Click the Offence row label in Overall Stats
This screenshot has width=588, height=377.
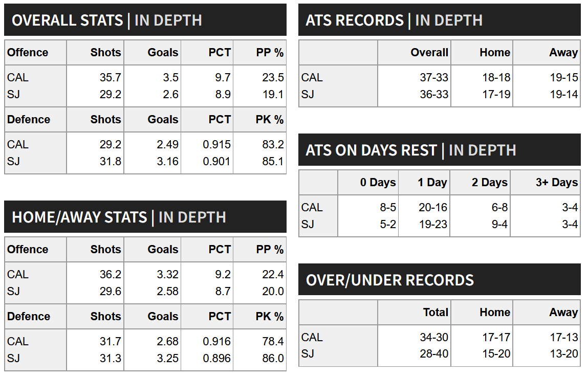[x=28, y=53]
